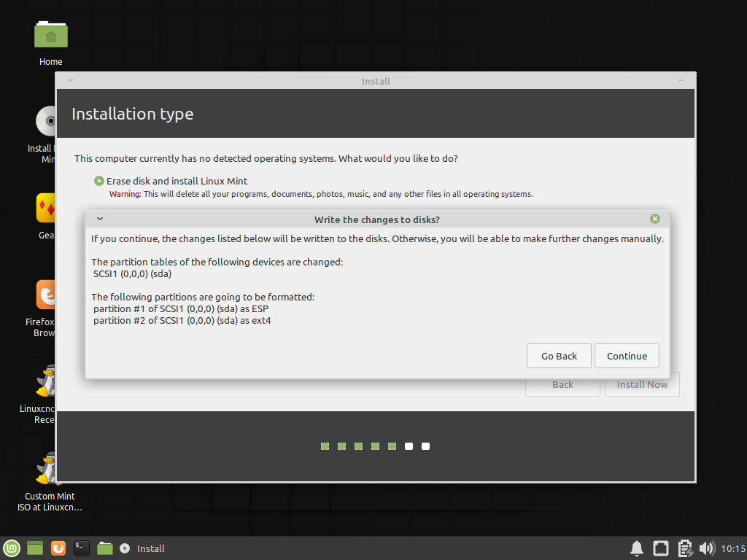747x560 pixels.
Task: Click 'The partition tables of the following devices' text
Action: coord(217,262)
